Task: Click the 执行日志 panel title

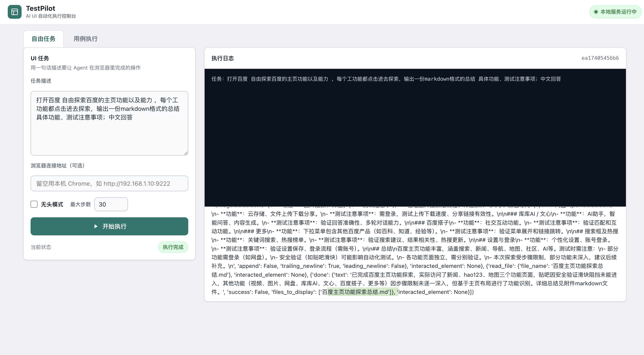Action: tap(222, 58)
